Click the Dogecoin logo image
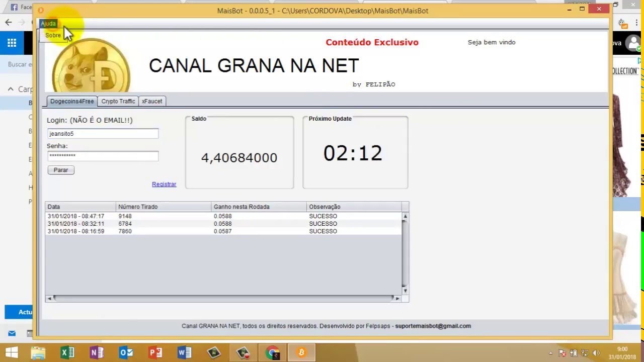Viewport: 644px width, 362px height. pyautogui.click(x=91, y=65)
